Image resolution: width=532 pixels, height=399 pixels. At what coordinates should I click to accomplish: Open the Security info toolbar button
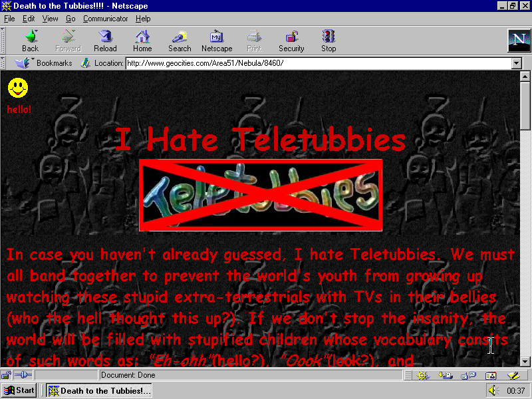tap(291, 41)
